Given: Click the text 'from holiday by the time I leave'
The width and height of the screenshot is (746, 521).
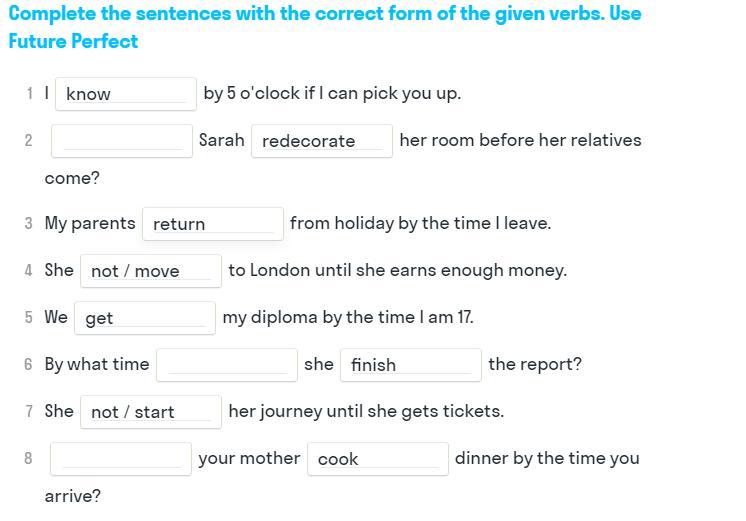Looking at the screenshot, I should point(420,223).
